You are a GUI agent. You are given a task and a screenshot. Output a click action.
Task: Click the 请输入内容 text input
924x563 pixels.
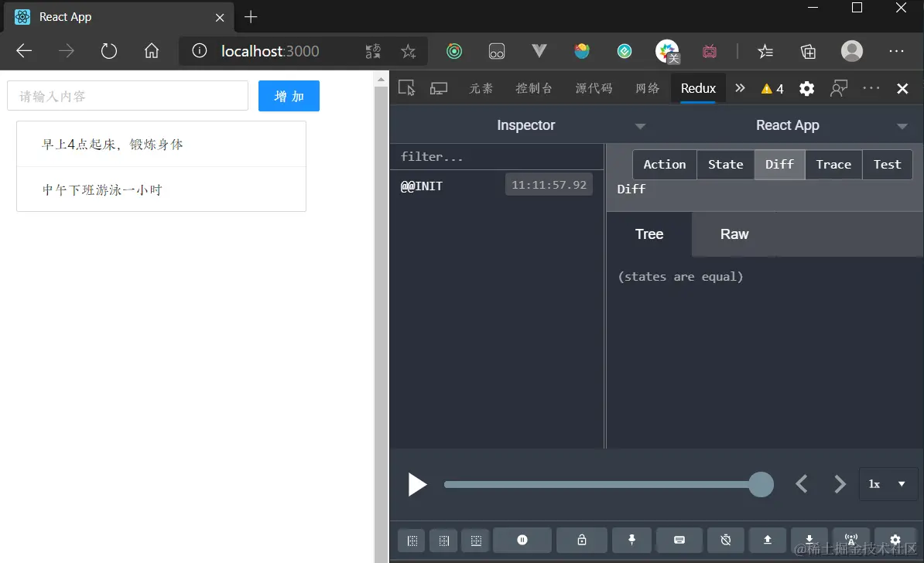point(128,96)
